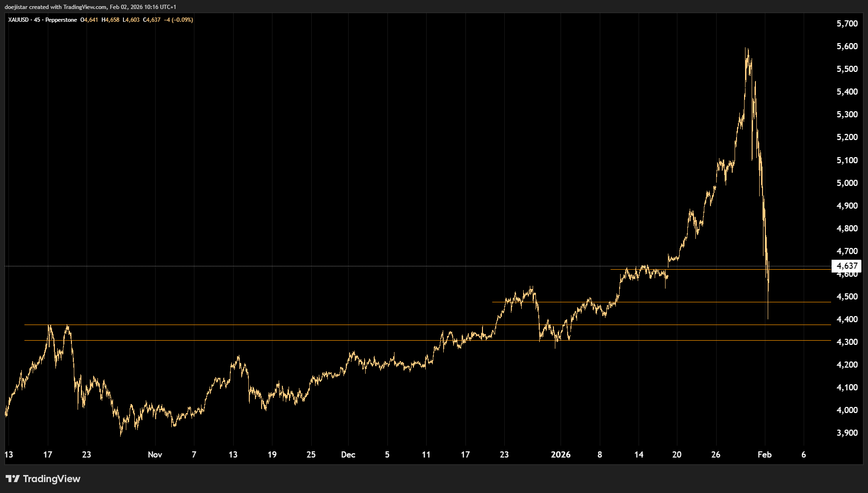Click the Dec label on time axis

(348, 455)
